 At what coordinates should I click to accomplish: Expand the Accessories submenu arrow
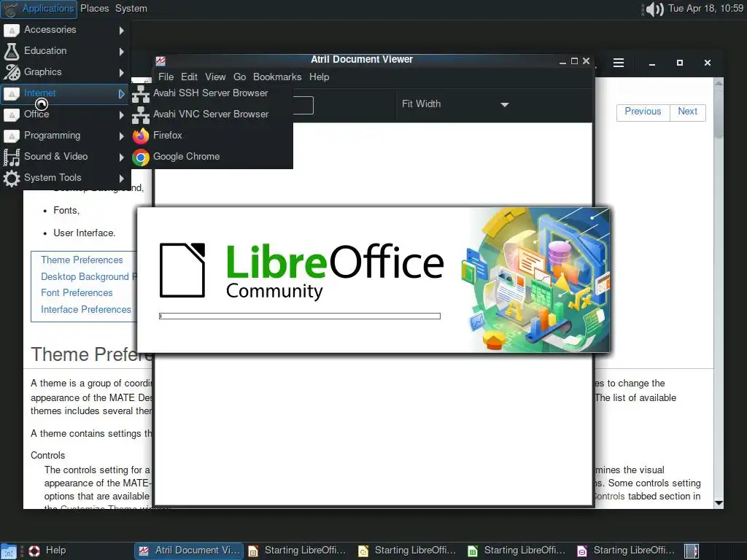pos(122,30)
